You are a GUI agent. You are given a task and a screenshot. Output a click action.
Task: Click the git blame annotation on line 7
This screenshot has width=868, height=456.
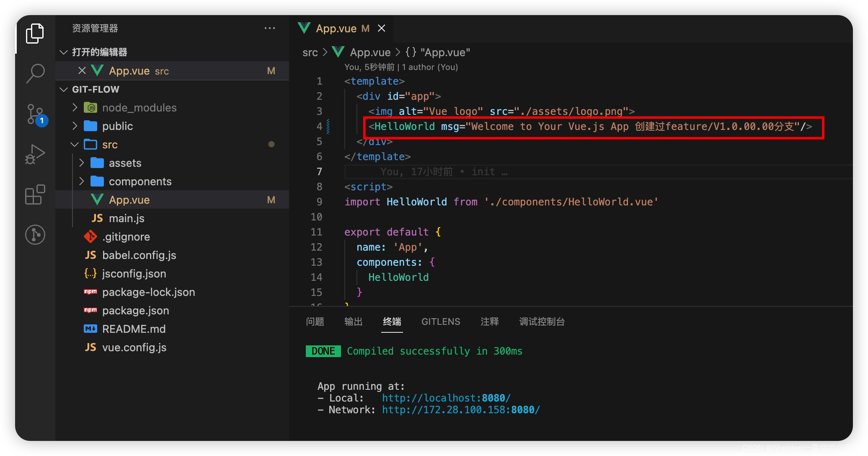(x=444, y=171)
